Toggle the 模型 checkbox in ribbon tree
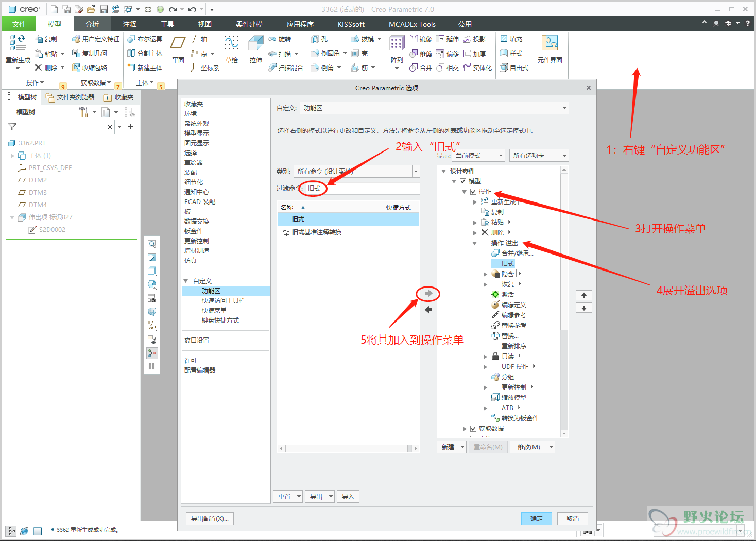Screen dimensions: 756x541 [x=463, y=181]
